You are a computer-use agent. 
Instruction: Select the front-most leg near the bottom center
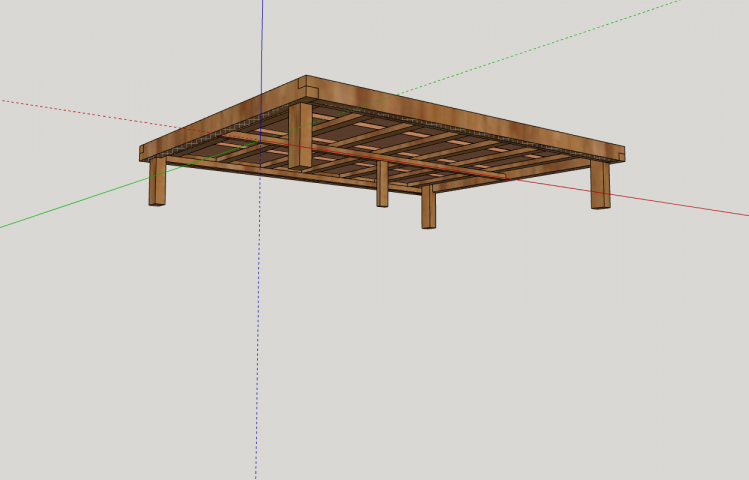coord(428,207)
